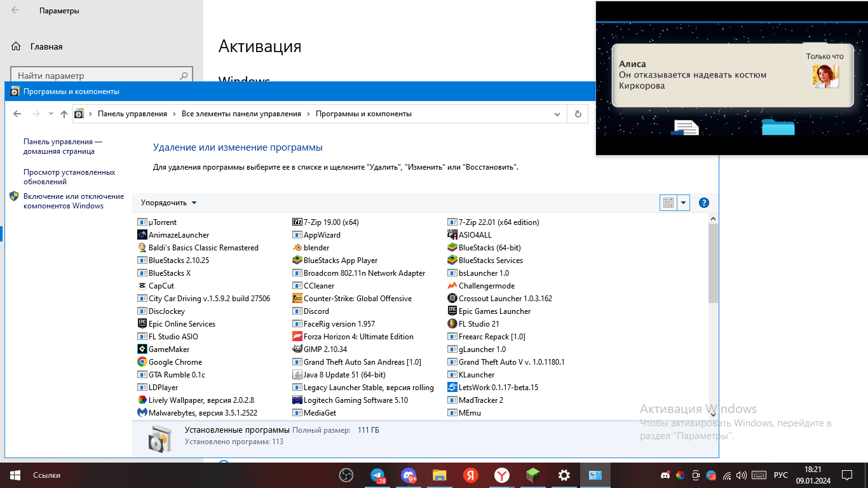
Task: Select CCleaner in the program list
Action: (x=313, y=286)
